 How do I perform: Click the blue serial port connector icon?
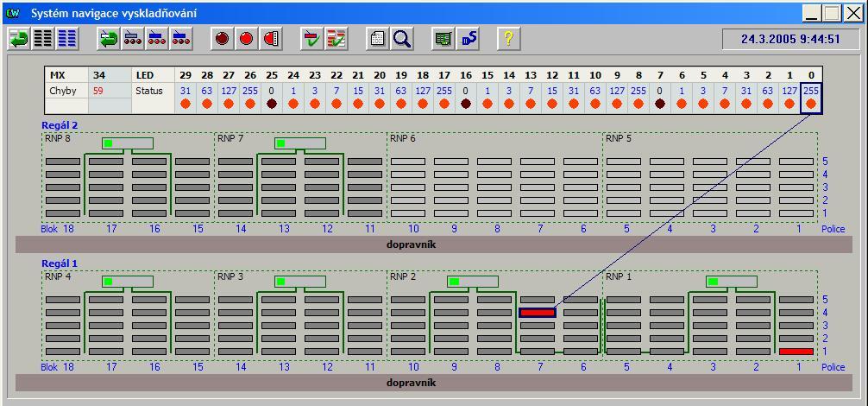468,39
